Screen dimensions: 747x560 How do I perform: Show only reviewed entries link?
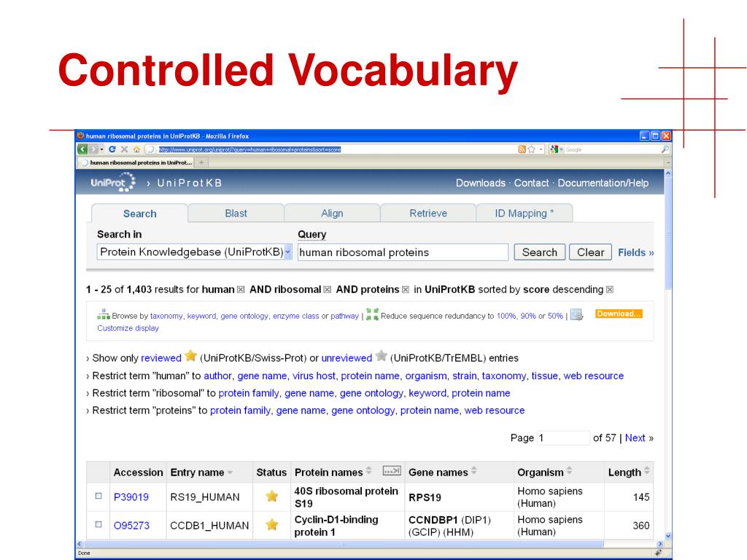pyautogui.click(x=161, y=358)
